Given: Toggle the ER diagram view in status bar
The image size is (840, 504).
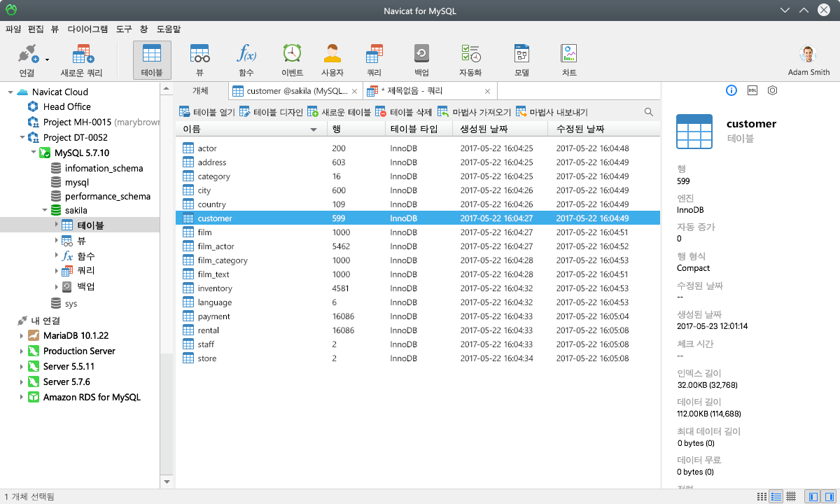Looking at the screenshot, I should tap(790, 497).
